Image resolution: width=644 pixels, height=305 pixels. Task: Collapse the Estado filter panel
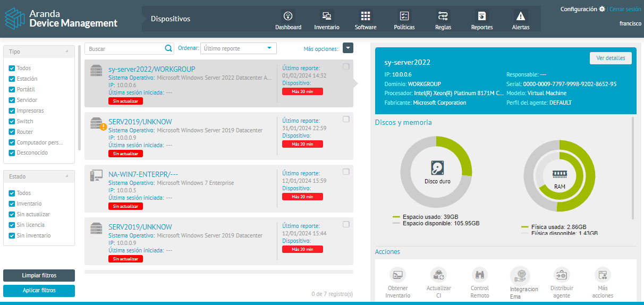(x=66, y=176)
